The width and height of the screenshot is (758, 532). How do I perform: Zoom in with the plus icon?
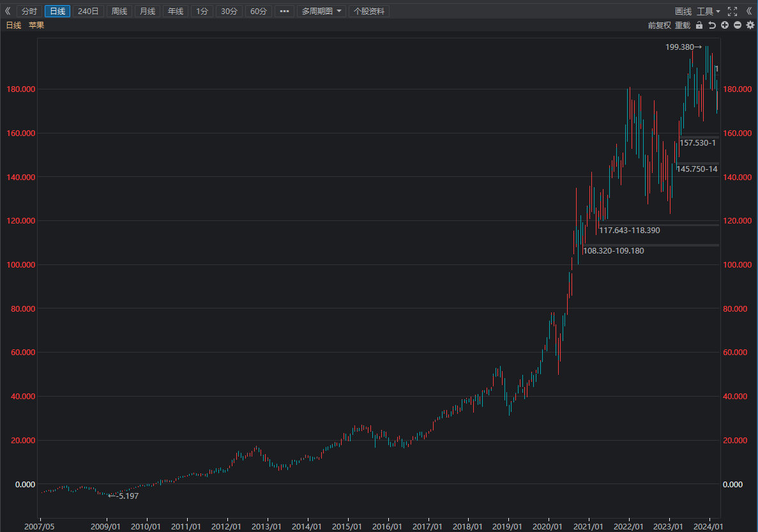click(x=725, y=25)
